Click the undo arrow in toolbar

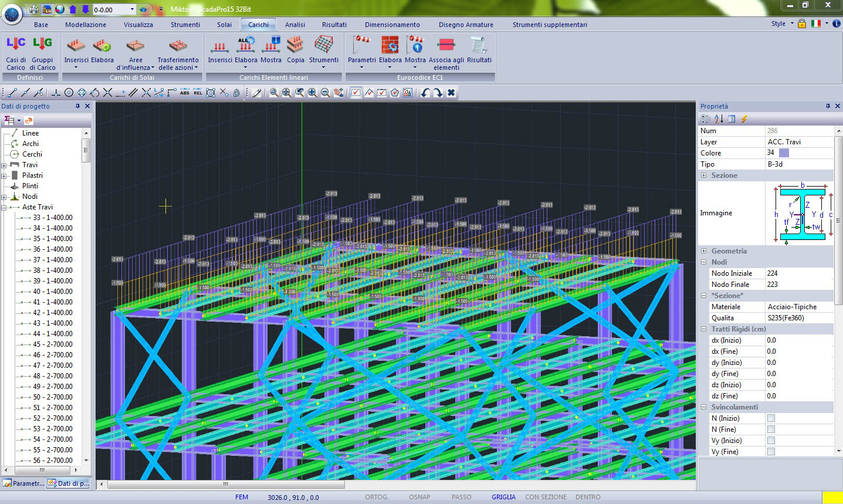pyautogui.click(x=425, y=93)
